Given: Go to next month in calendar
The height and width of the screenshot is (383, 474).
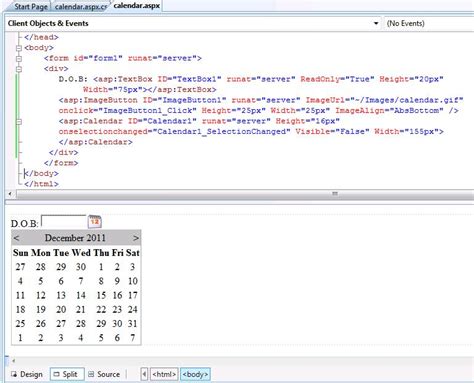Looking at the screenshot, I should [x=136, y=238].
